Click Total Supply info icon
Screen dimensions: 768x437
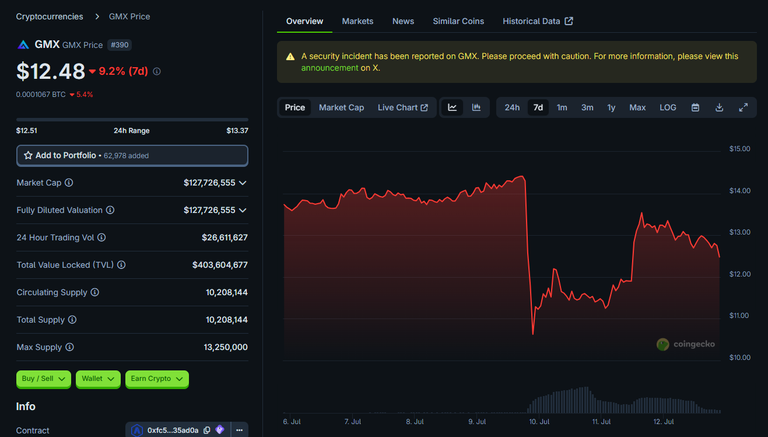72,320
